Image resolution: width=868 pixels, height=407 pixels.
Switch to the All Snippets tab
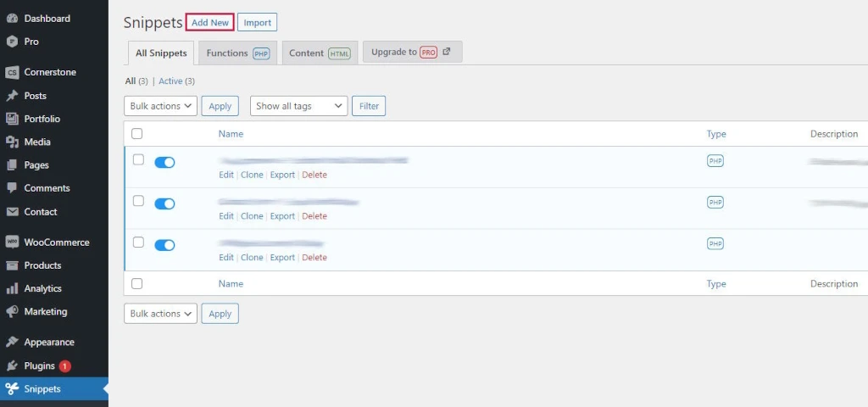click(x=161, y=53)
